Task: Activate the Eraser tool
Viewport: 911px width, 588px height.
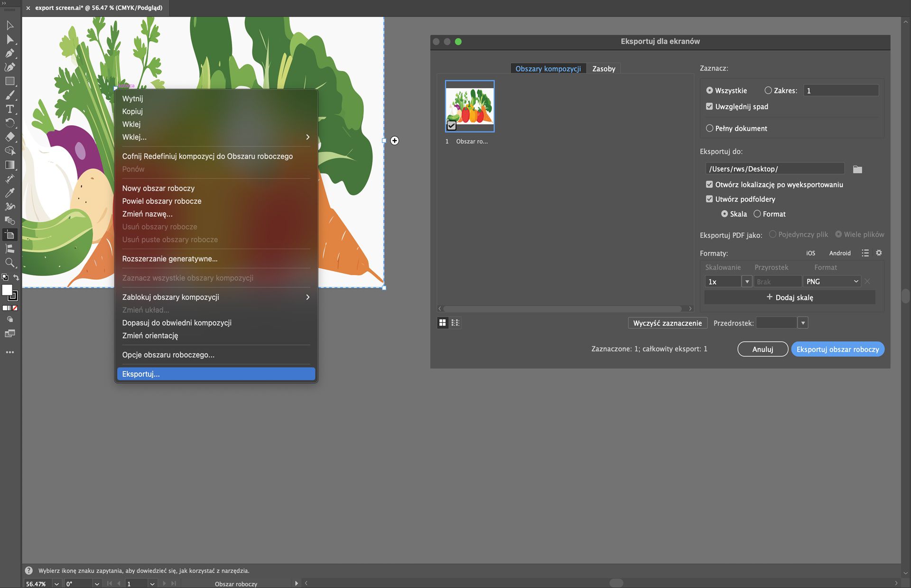Action: tap(10, 137)
